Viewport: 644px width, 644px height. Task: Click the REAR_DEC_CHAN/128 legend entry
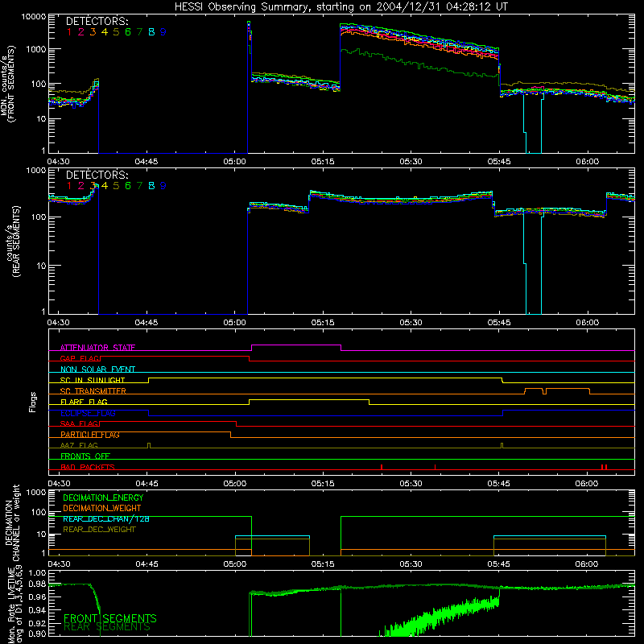pos(106,518)
